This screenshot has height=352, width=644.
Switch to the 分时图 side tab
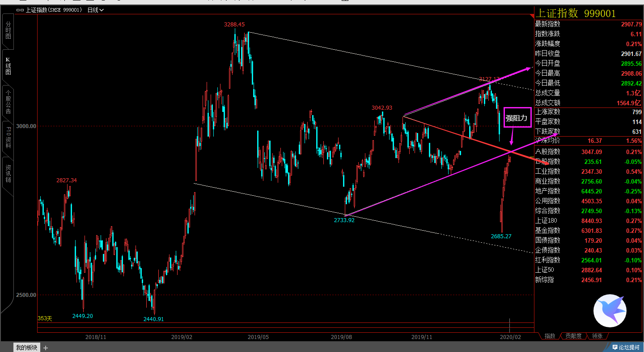tap(8, 30)
